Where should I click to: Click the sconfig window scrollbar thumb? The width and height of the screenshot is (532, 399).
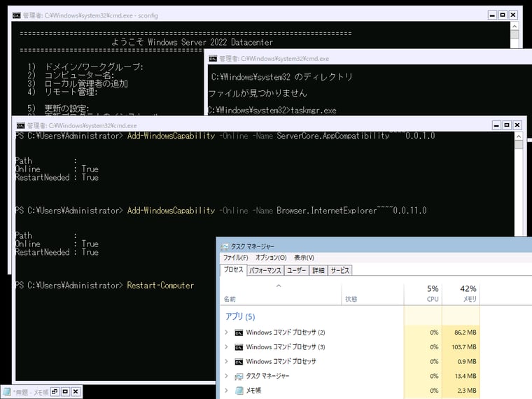pos(514,35)
